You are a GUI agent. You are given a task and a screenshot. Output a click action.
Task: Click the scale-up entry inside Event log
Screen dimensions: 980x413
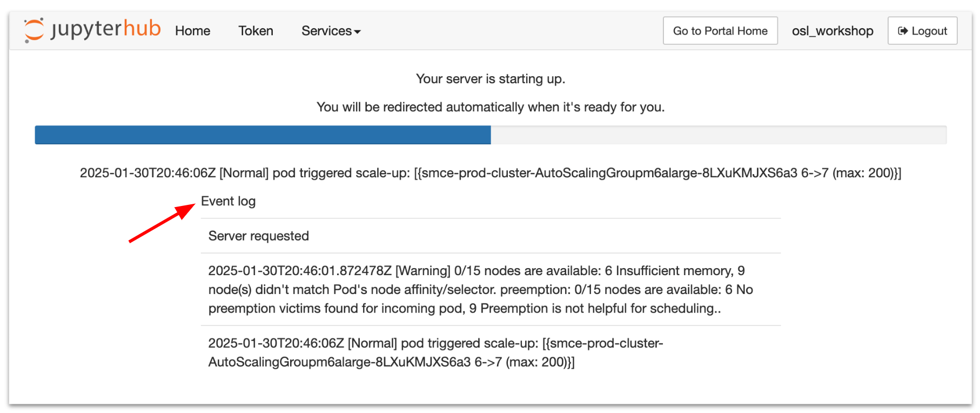(x=435, y=352)
